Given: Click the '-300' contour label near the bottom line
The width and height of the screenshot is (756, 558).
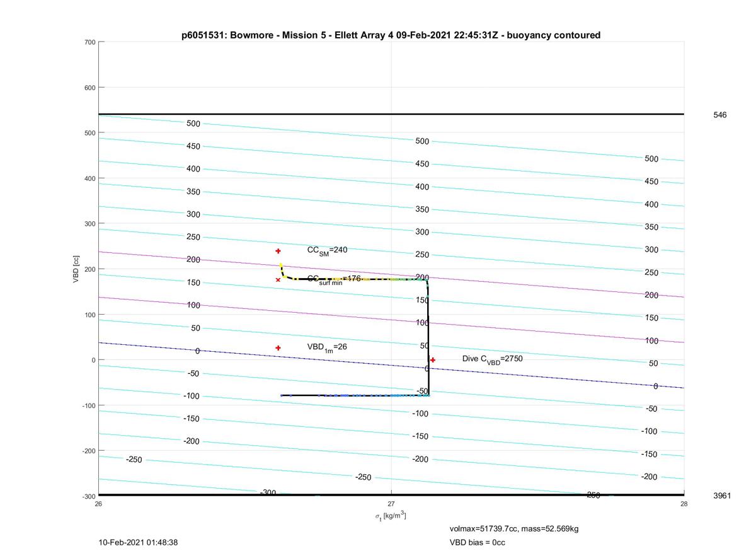Looking at the screenshot, I should [268, 492].
